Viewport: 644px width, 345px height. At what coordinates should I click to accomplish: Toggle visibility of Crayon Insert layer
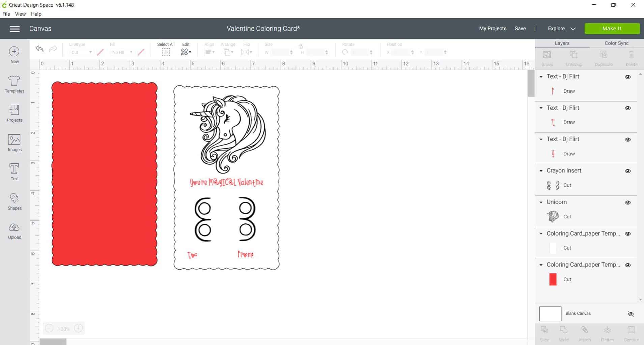628,171
